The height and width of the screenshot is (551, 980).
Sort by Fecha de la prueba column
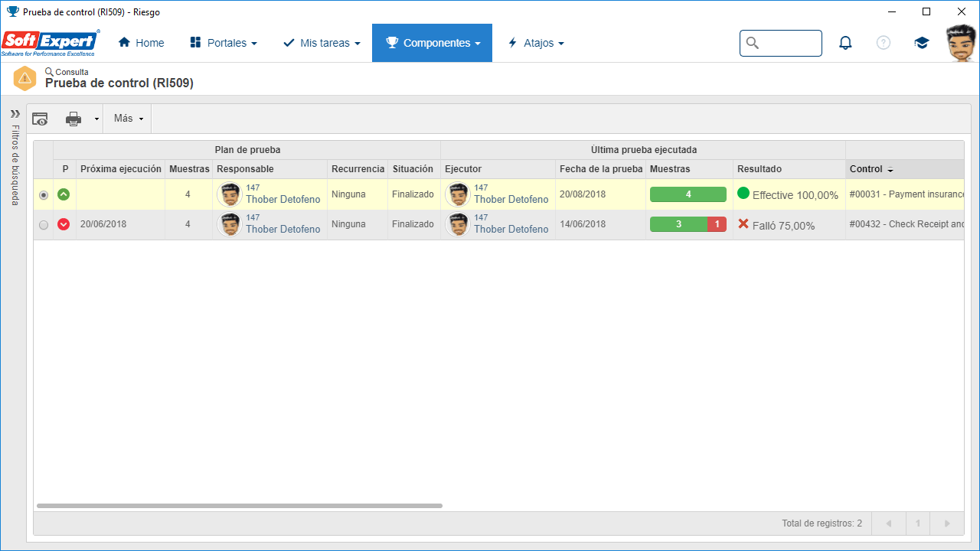(x=601, y=169)
